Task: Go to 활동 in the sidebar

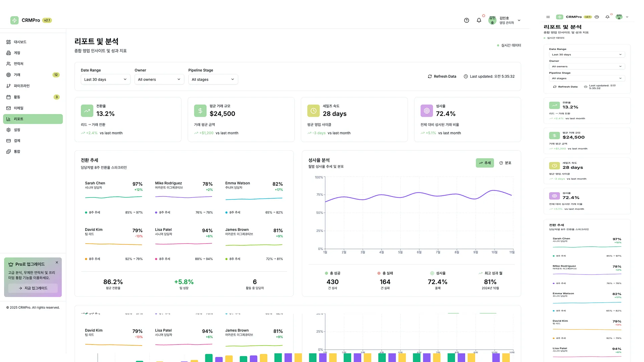Action: (x=33, y=97)
